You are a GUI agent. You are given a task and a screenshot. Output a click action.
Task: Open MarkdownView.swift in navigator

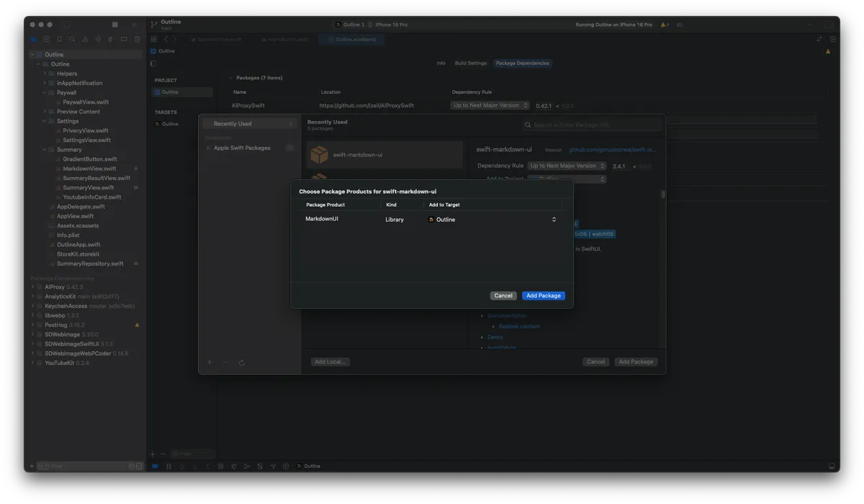[x=89, y=168]
